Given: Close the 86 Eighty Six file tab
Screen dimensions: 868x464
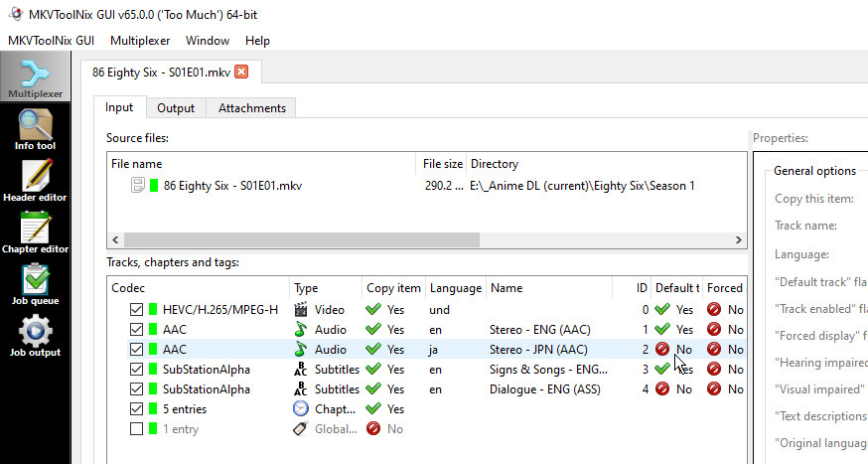Looking at the screenshot, I should 241,73.
